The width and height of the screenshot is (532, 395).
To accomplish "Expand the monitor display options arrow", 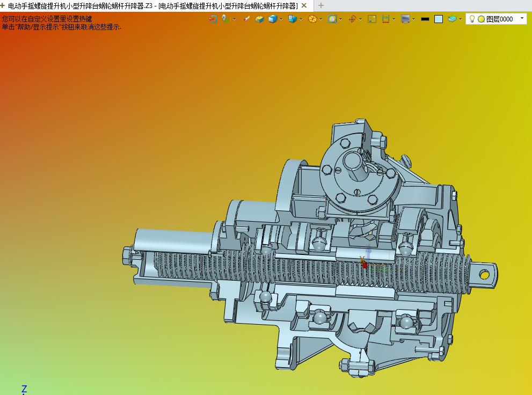I will coord(414,19).
